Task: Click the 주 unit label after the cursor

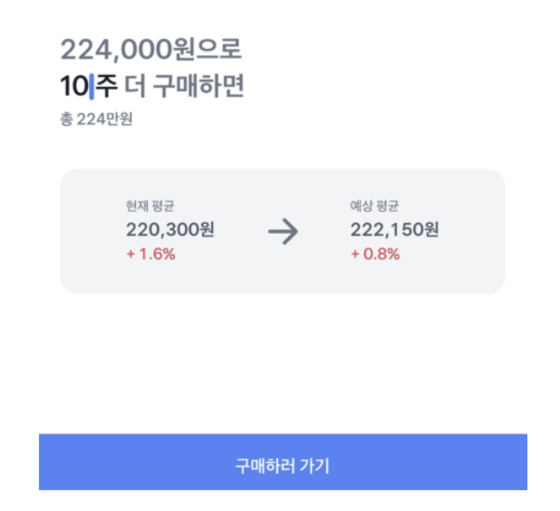Action: point(106,86)
